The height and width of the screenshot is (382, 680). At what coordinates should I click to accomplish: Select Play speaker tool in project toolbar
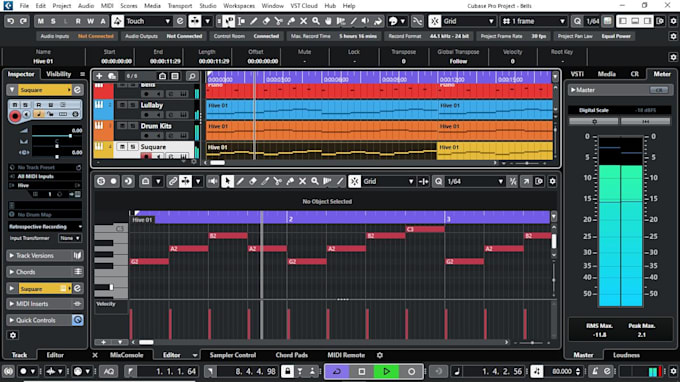[x=366, y=21]
